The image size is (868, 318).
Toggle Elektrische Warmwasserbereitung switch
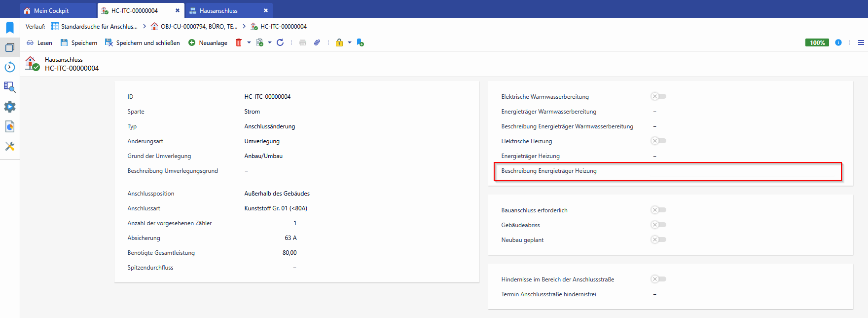(x=658, y=96)
